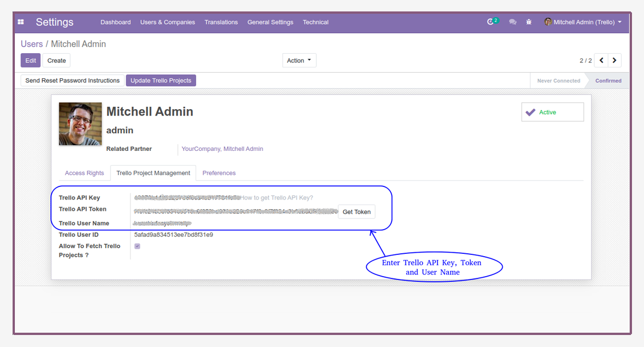Click the record pager 2 / 2
The height and width of the screenshot is (347, 644).
tap(586, 61)
